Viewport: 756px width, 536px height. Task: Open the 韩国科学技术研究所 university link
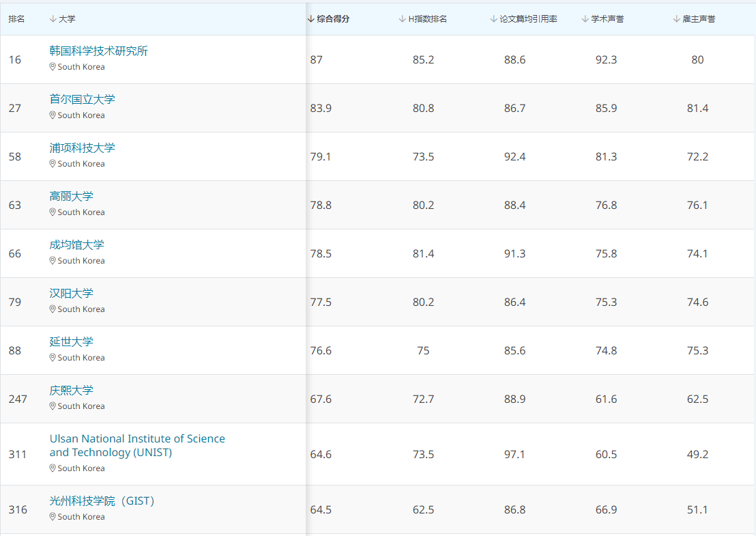click(x=98, y=51)
